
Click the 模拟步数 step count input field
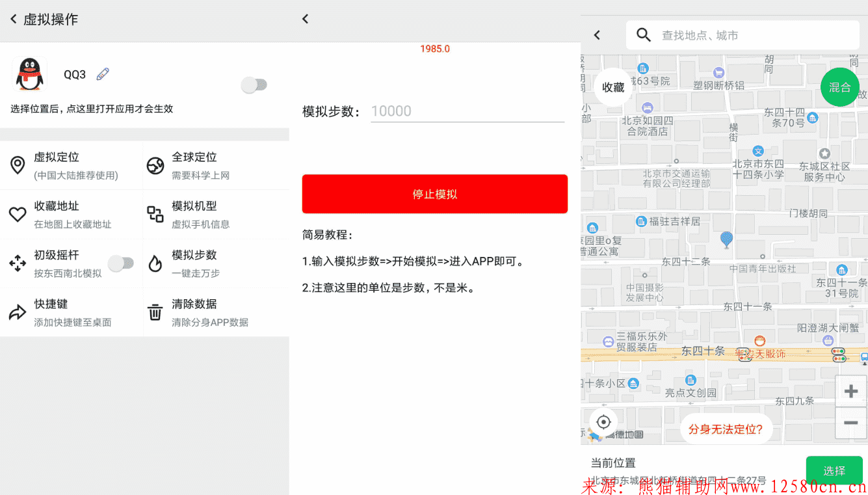467,111
